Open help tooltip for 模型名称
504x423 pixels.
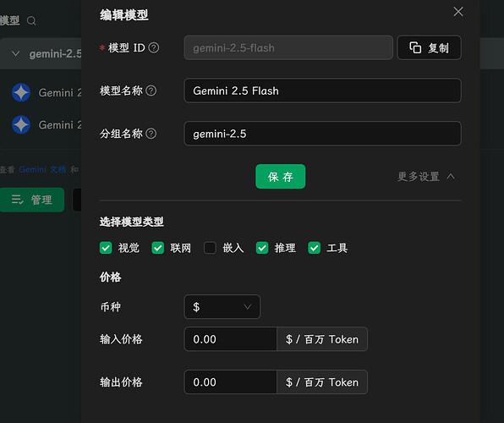coord(151,91)
